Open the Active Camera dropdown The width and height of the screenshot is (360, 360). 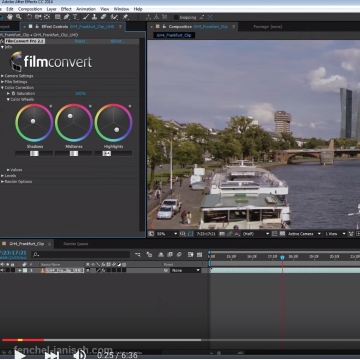point(304,234)
